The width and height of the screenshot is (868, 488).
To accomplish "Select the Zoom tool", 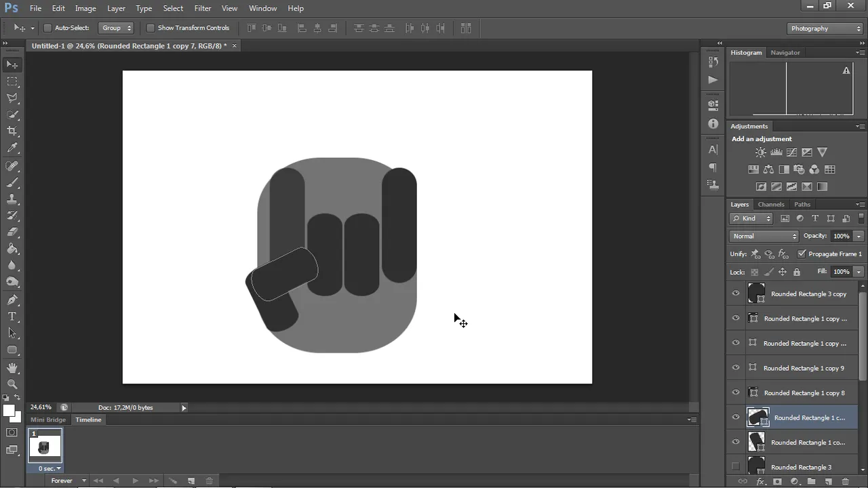I will [x=12, y=384].
